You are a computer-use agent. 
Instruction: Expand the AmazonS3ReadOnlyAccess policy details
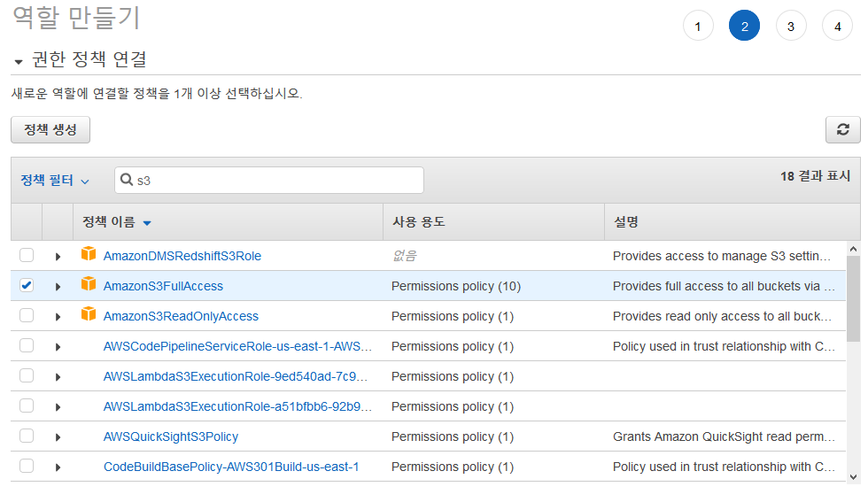coord(58,317)
